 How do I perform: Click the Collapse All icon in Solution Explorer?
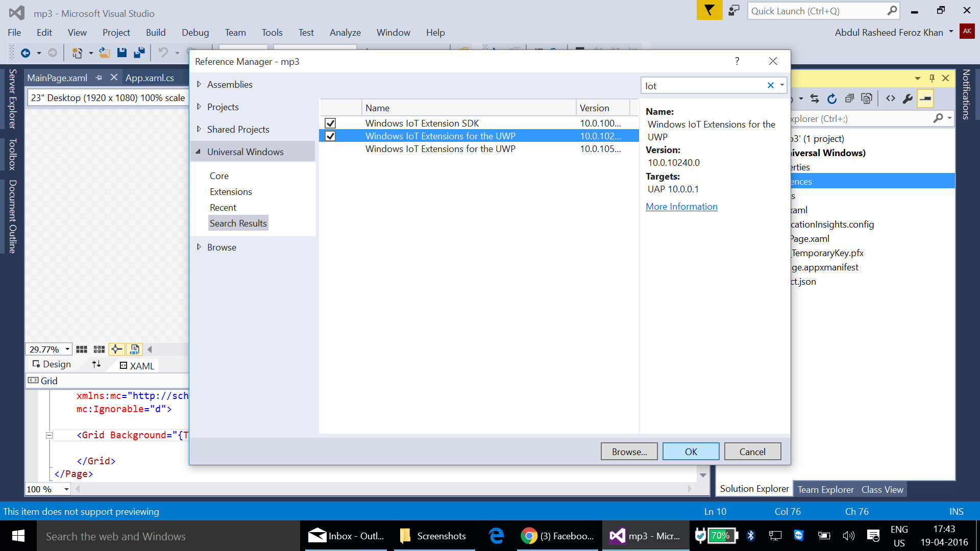(x=849, y=98)
